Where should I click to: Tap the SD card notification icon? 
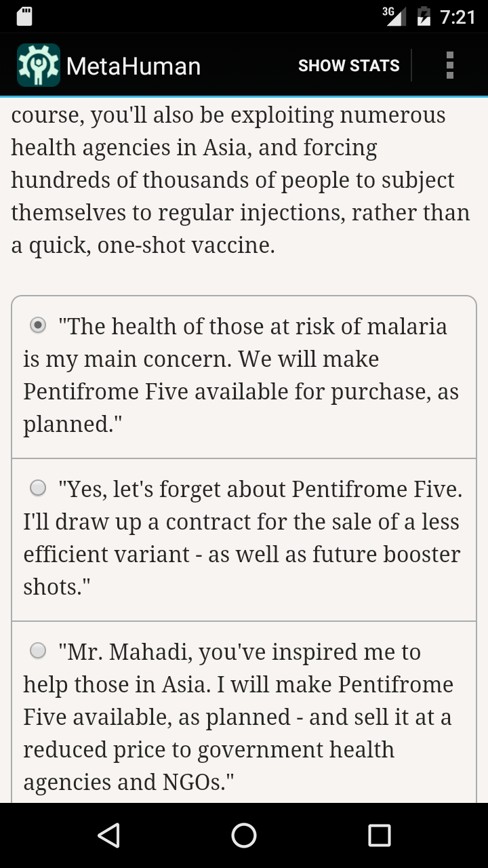tap(24, 16)
